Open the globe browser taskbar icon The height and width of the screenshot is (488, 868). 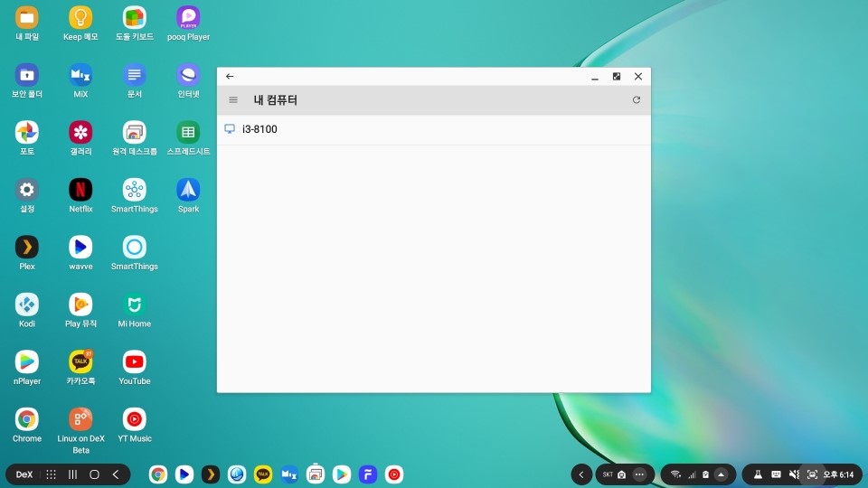(x=237, y=474)
